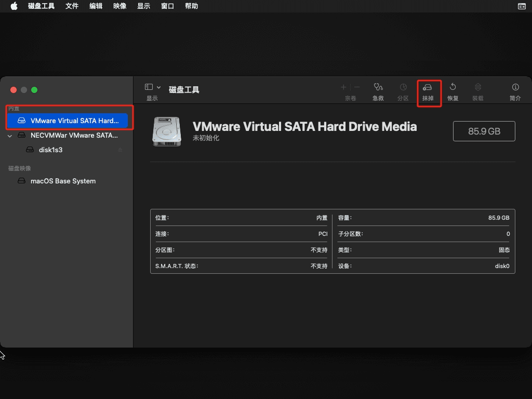
Task: Open the 帮助 (Help) menu
Action: 191,6
